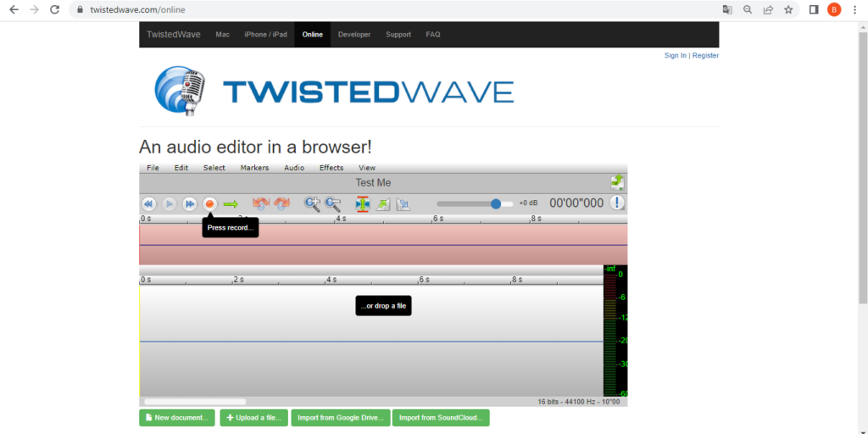The height and width of the screenshot is (434, 868).
Task: Click the volume gain slider handle
Action: [x=496, y=203]
